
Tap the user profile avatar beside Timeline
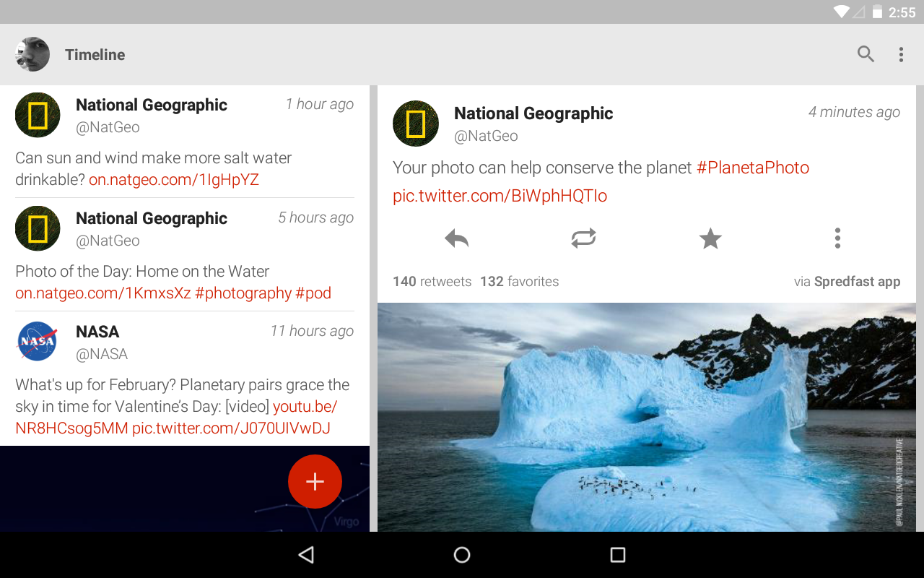tap(32, 54)
